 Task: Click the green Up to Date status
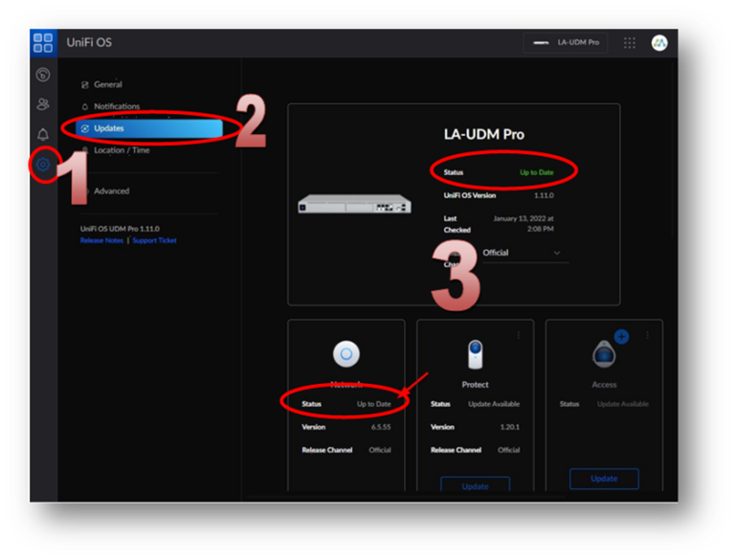pos(537,172)
